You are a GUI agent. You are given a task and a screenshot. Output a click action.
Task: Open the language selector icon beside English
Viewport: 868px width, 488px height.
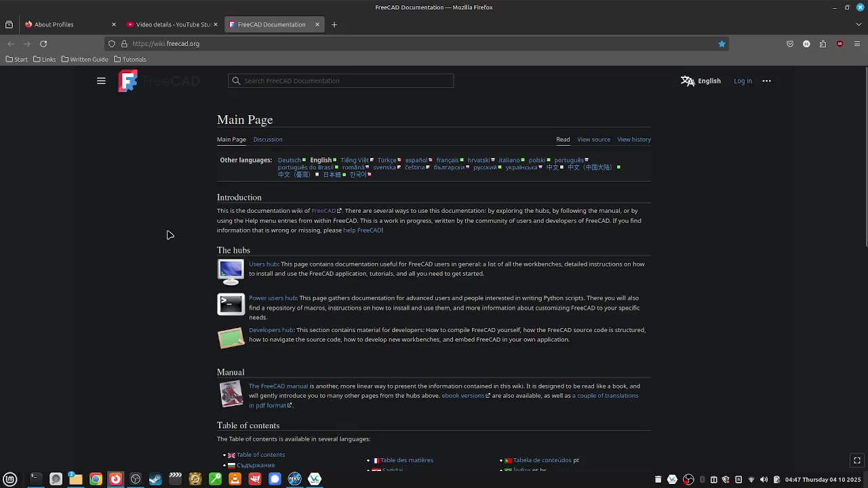pos(688,81)
